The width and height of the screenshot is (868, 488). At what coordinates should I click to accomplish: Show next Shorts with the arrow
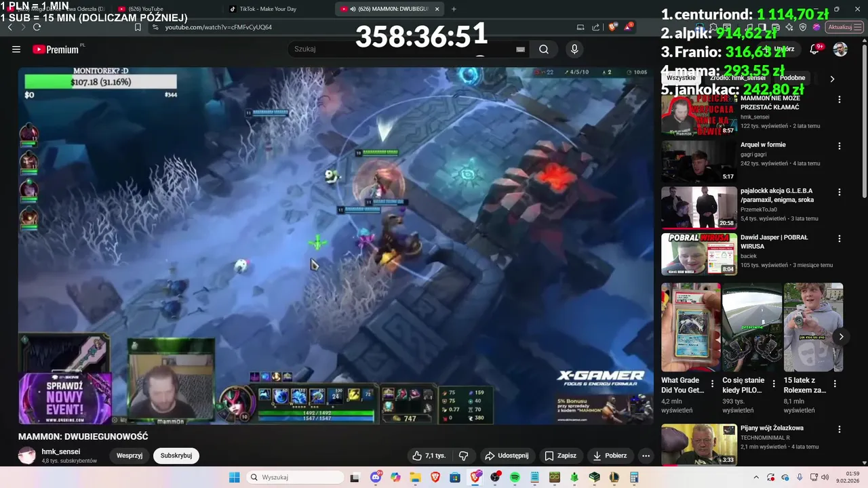click(841, 337)
